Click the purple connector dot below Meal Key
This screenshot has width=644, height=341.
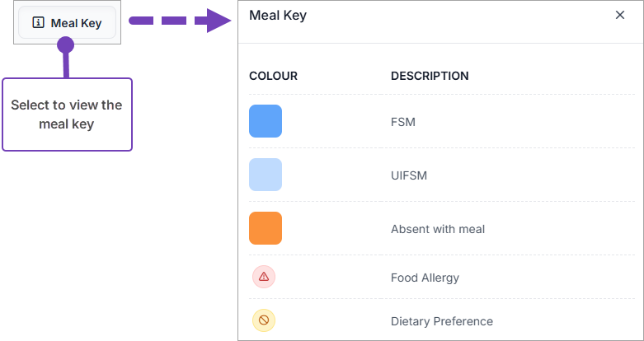point(66,45)
